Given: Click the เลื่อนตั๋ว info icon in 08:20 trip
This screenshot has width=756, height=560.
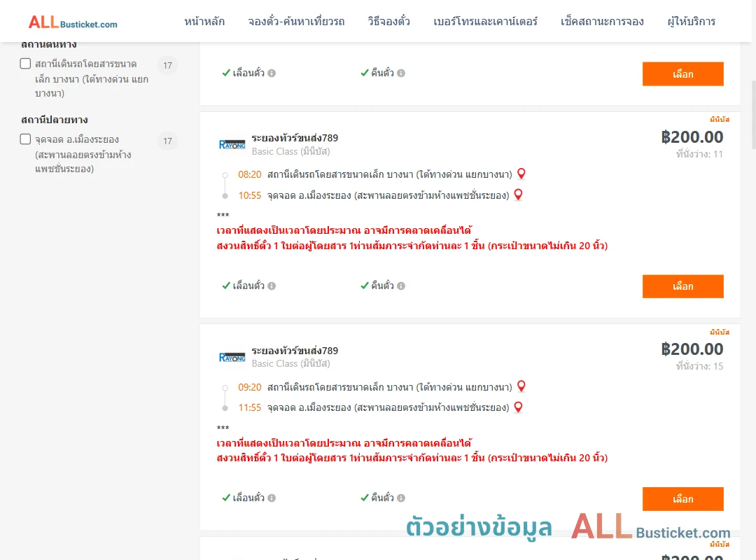Looking at the screenshot, I should (x=272, y=286).
